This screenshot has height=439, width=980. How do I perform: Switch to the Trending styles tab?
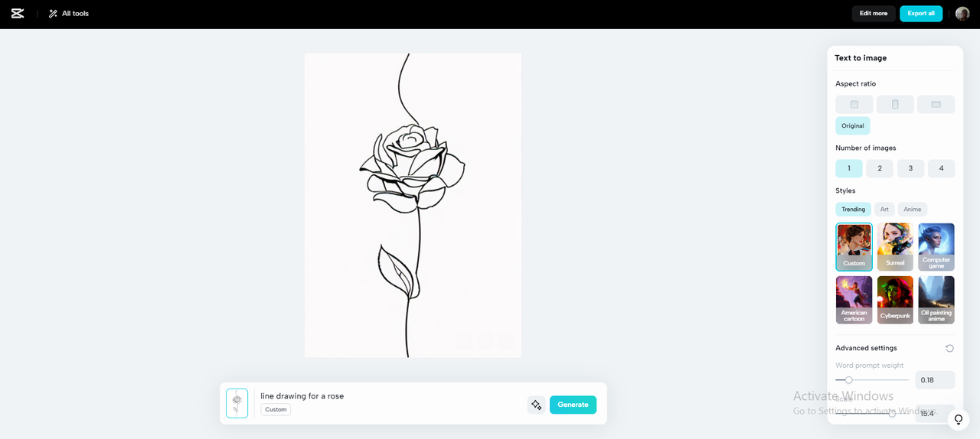click(853, 209)
